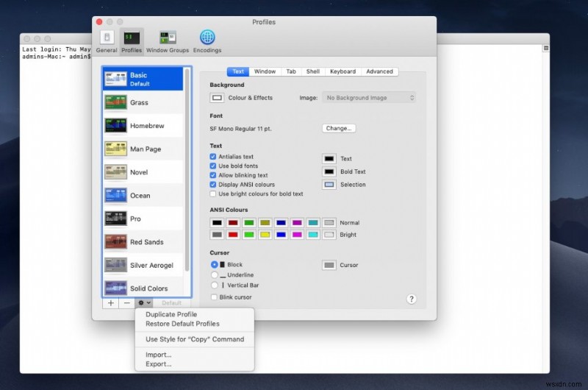The image size is (588, 390).
Task: Select Block cursor radio button
Action: click(x=214, y=265)
